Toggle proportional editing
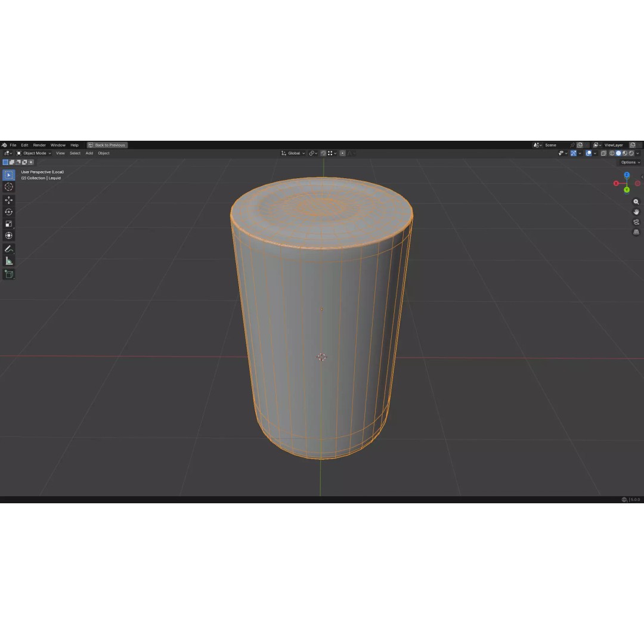This screenshot has height=644, width=644. coord(342,153)
